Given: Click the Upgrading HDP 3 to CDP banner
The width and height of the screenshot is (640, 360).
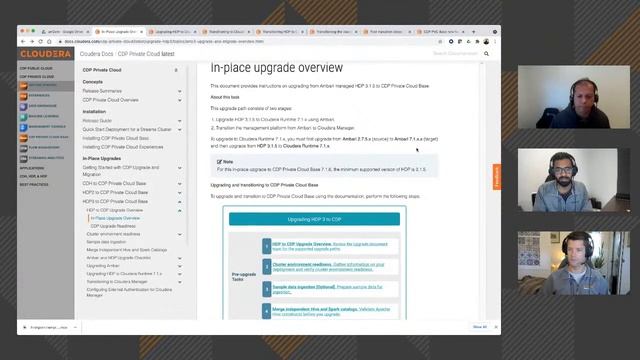Looking at the screenshot, I should coord(314,219).
